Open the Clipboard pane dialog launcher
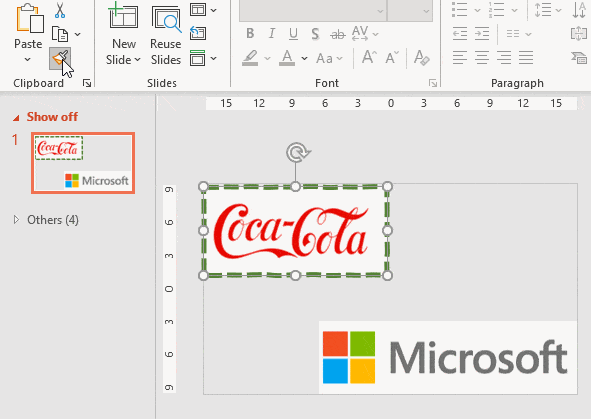 [x=87, y=83]
